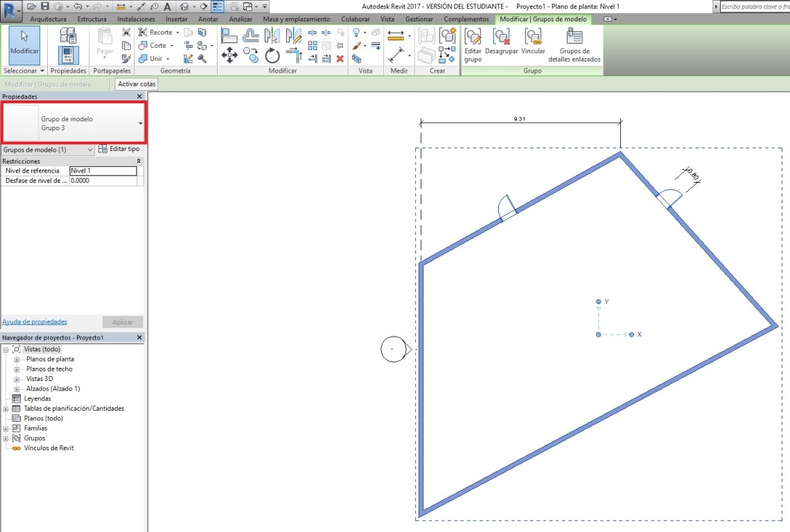Image resolution: width=790 pixels, height=532 pixels.
Task: Collapse the Restricciones section in properties
Action: (x=139, y=161)
